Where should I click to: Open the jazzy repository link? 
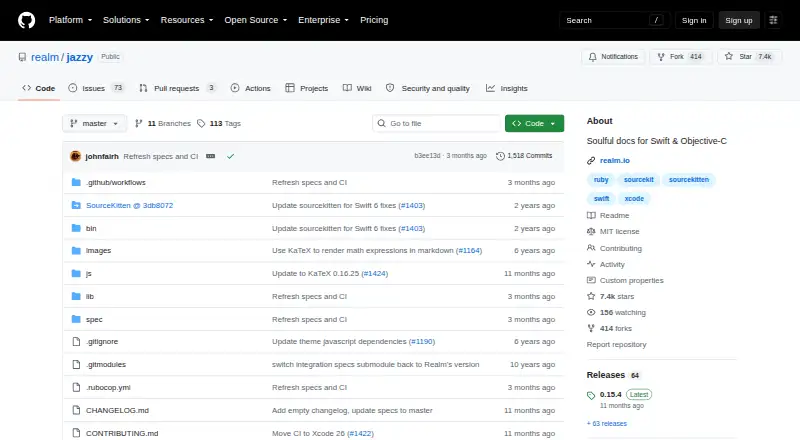pos(80,57)
